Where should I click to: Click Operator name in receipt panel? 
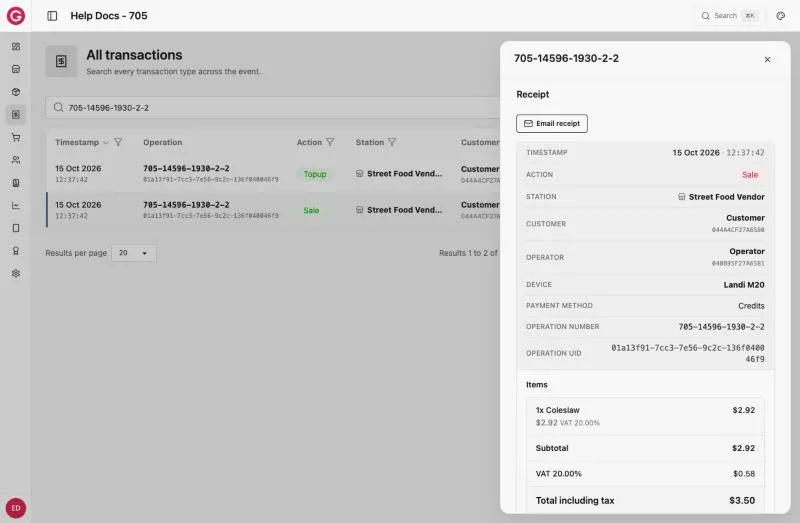[x=747, y=252]
